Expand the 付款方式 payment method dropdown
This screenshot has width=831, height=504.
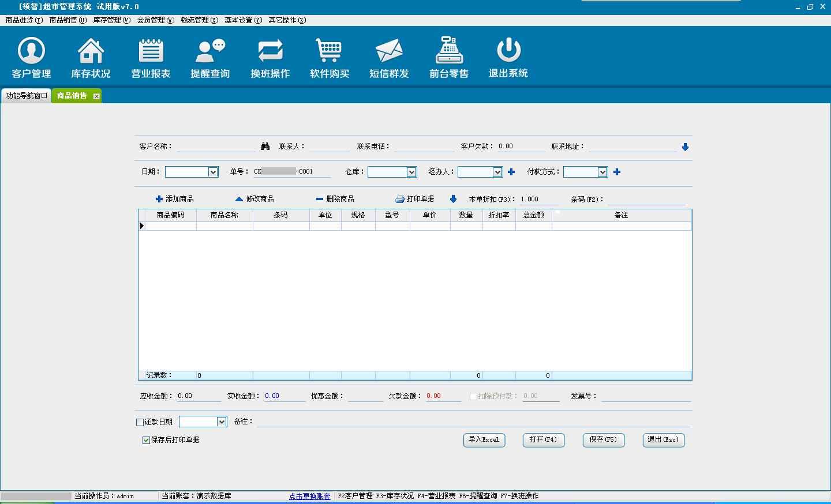pyautogui.click(x=602, y=172)
